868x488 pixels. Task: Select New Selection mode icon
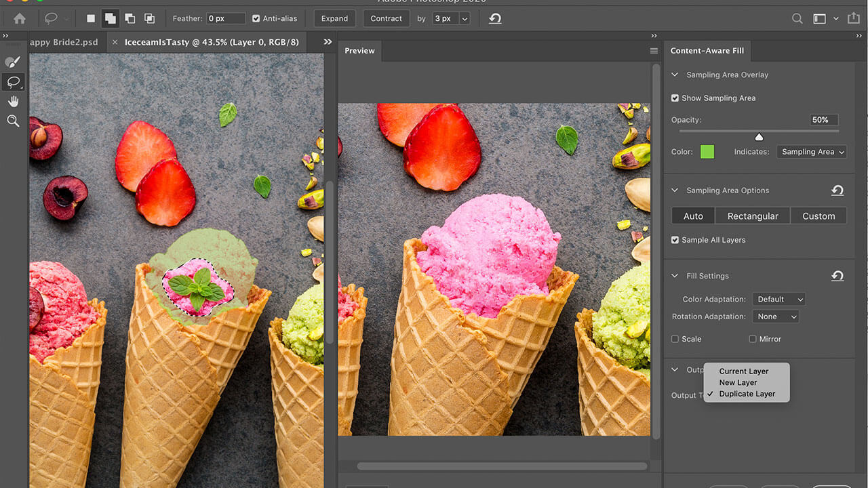(x=91, y=19)
